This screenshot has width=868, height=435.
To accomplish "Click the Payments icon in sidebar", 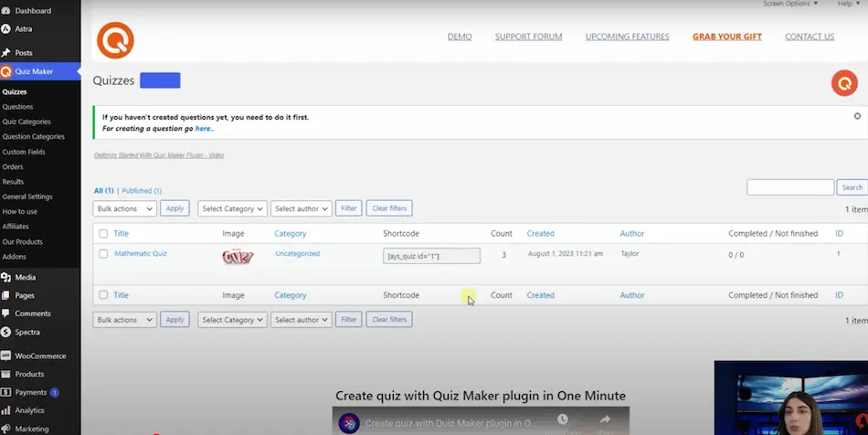I will tap(5, 392).
